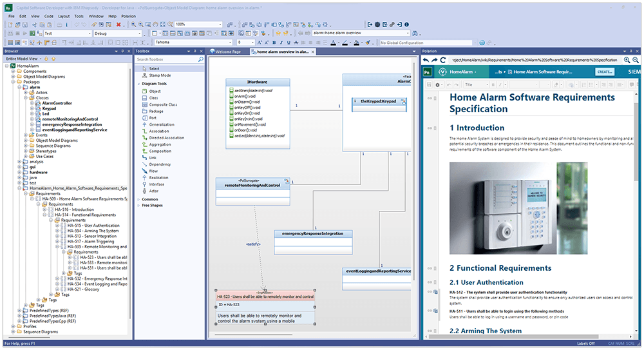Select the Actor tool in Toolbox
644x350 pixels.
point(153,191)
